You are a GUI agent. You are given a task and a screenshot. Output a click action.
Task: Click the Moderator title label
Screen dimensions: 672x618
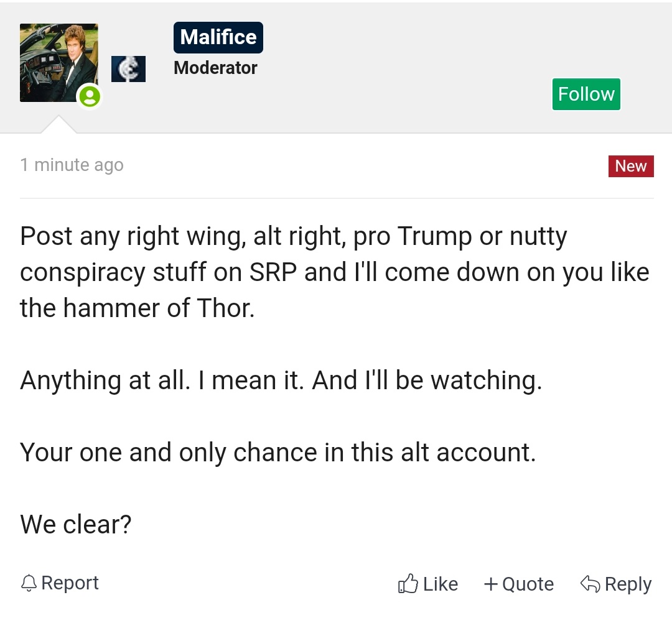click(x=215, y=68)
